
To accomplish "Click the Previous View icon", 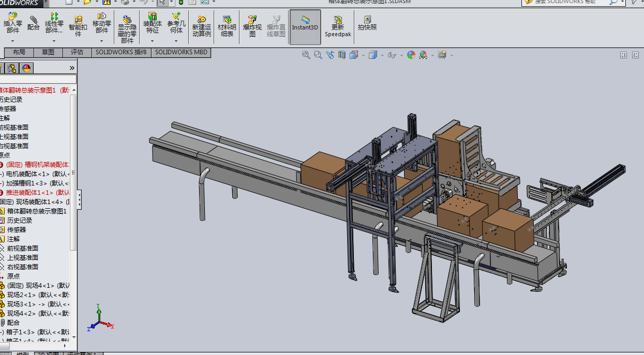I will coord(330,55).
